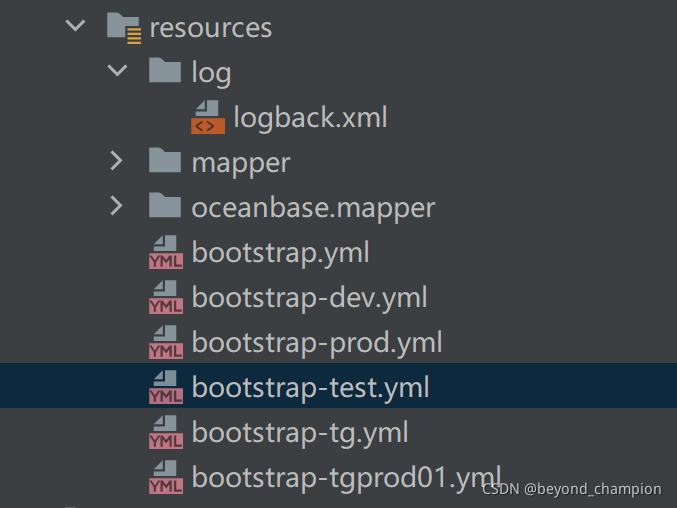Select the logback.xml file name
The height and width of the screenshot is (508, 677).
point(310,117)
